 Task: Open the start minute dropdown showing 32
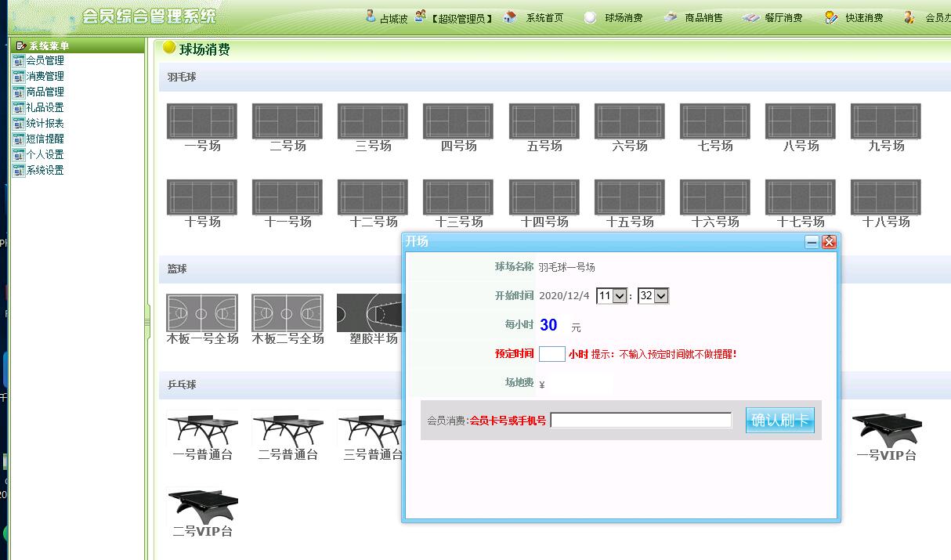point(653,296)
